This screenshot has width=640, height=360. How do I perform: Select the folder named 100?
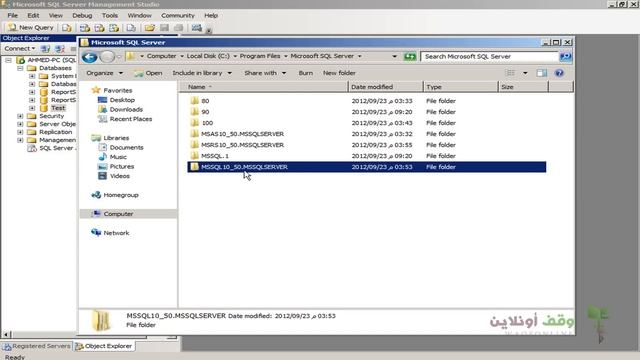click(x=207, y=123)
